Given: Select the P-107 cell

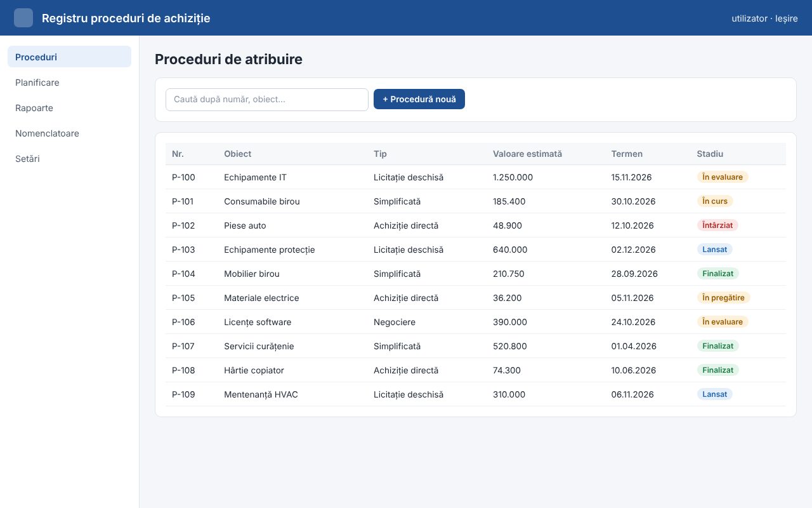Looking at the screenshot, I should point(183,346).
